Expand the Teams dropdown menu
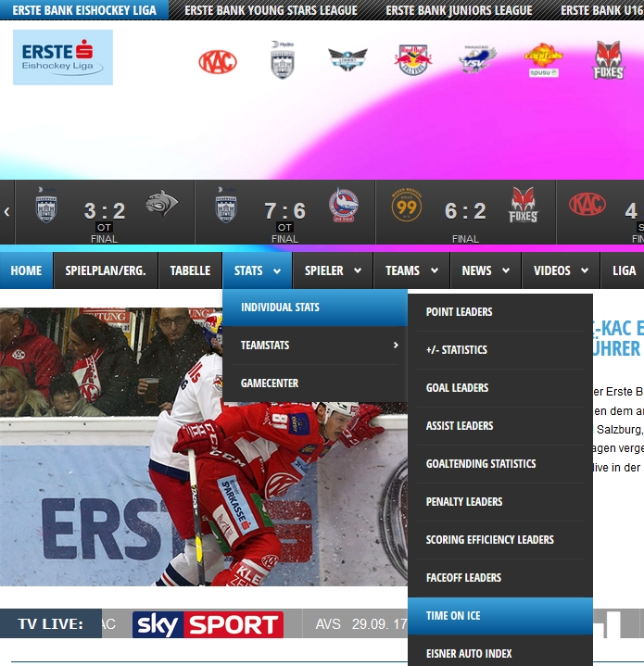Viewport: 644px width, 666px height. click(411, 270)
